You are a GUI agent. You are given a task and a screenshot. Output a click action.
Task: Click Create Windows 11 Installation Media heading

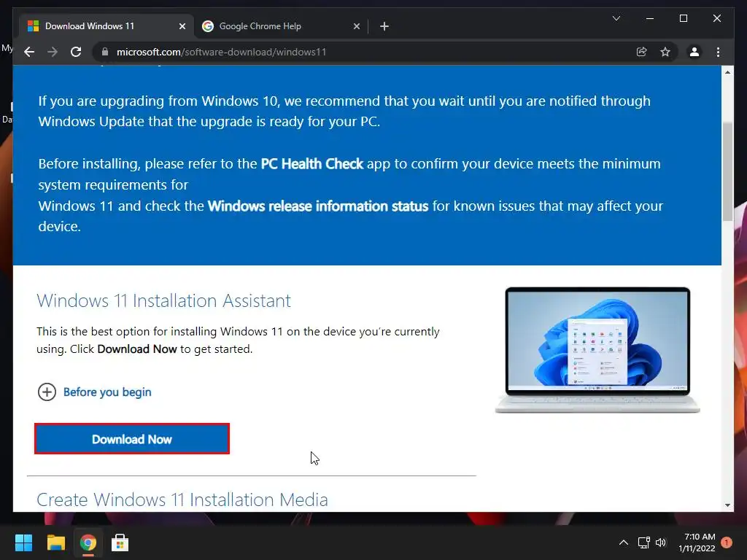[182, 500]
